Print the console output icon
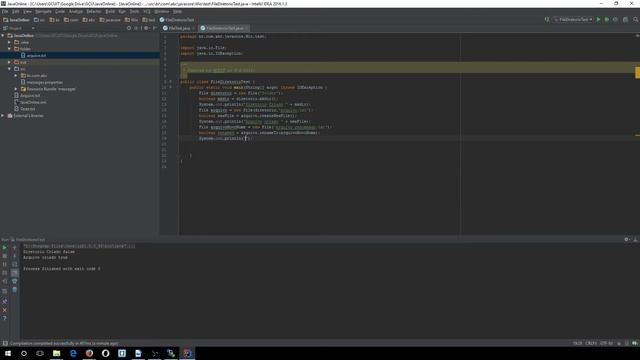This screenshot has height=360, width=640. (15, 281)
